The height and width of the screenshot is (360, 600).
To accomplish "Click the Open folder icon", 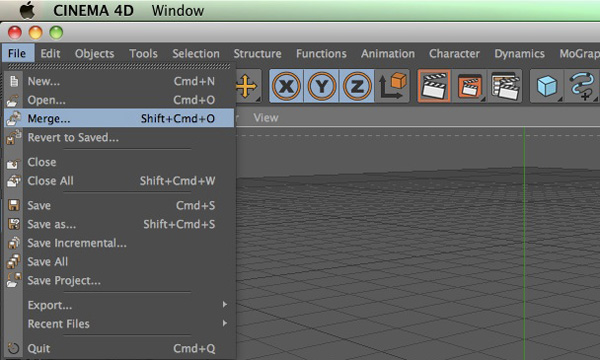I will click(x=13, y=100).
